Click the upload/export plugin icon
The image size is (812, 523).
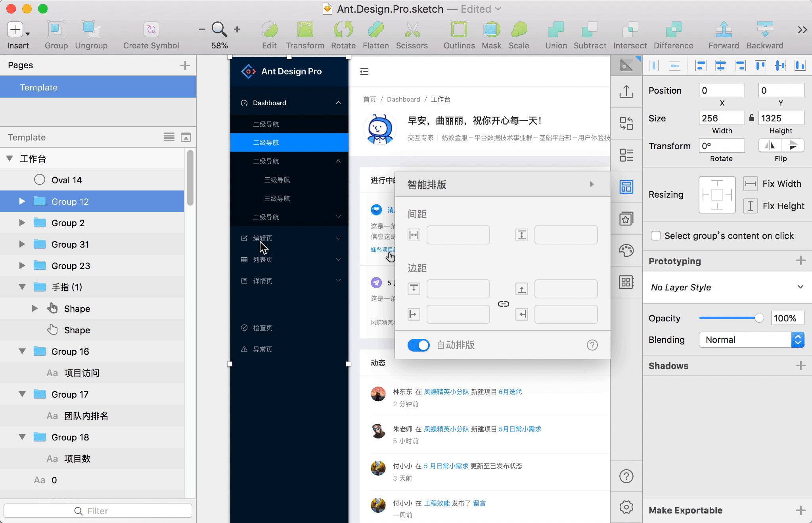tap(626, 91)
